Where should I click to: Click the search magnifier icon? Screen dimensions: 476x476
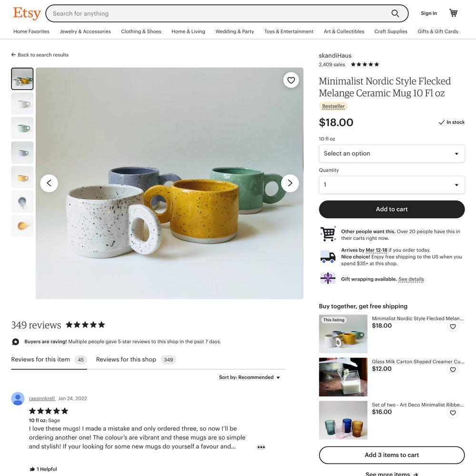coord(395,13)
